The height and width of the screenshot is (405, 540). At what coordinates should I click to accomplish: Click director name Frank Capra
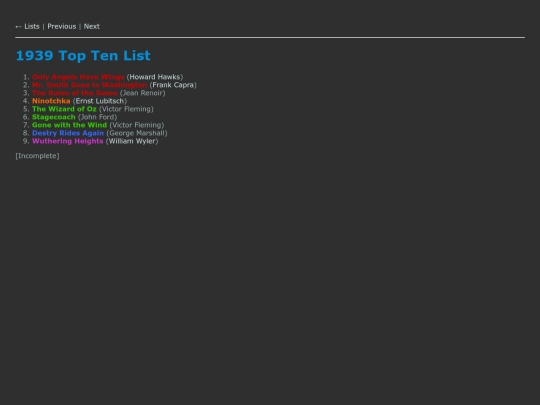tap(173, 85)
